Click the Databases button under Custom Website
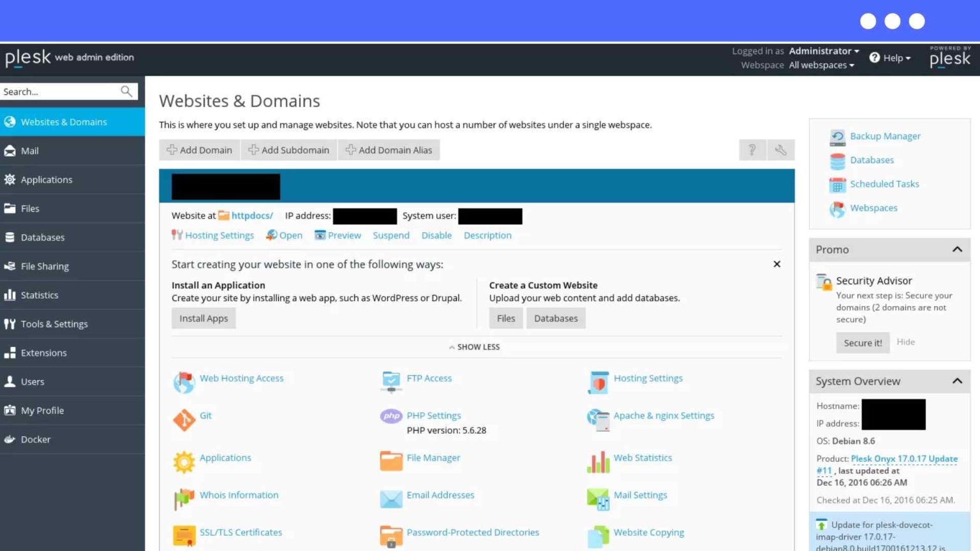Viewport: 980px width, 551px height. (556, 318)
